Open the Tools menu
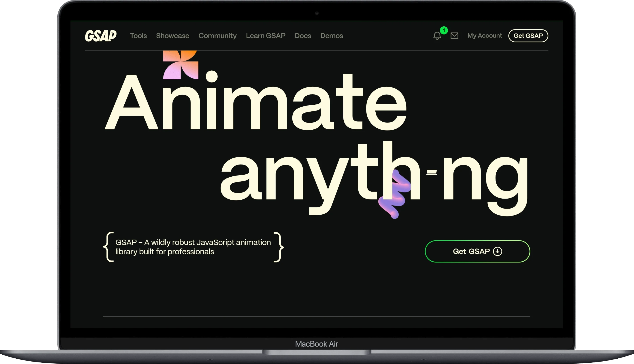This screenshot has height=364, width=634. pos(138,36)
